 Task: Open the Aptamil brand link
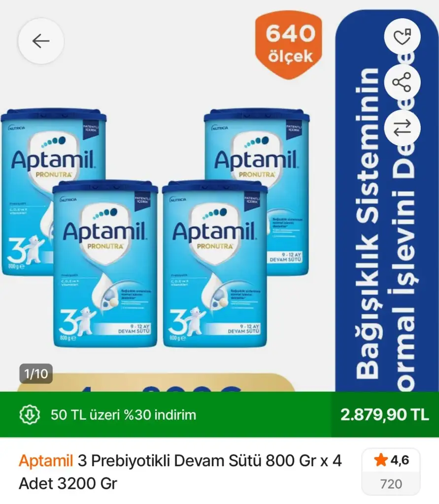pos(46,461)
